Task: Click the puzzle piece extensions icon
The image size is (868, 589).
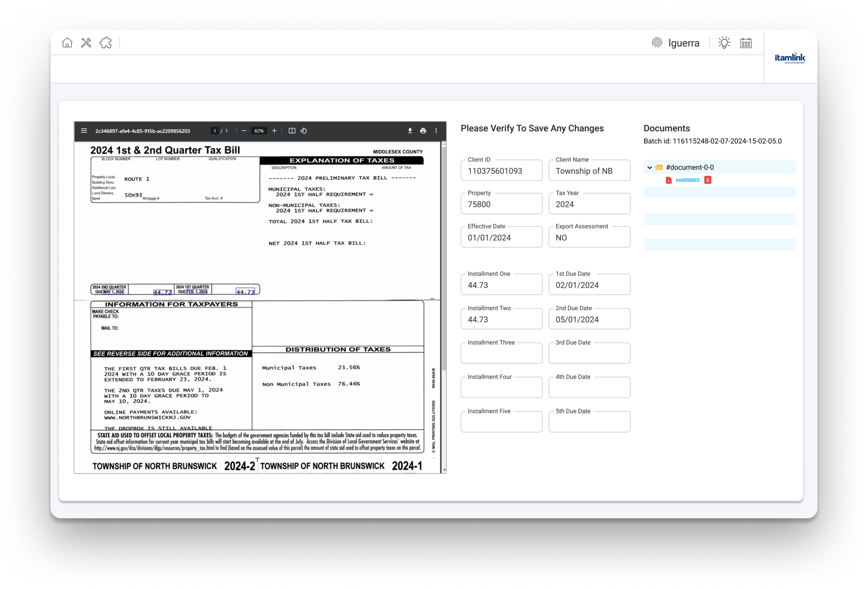Action: pyautogui.click(x=106, y=43)
